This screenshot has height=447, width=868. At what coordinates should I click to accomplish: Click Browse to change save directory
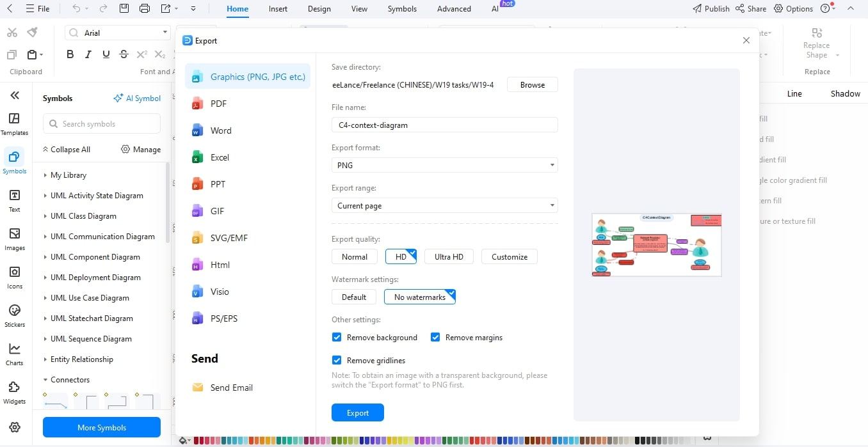[532, 84]
